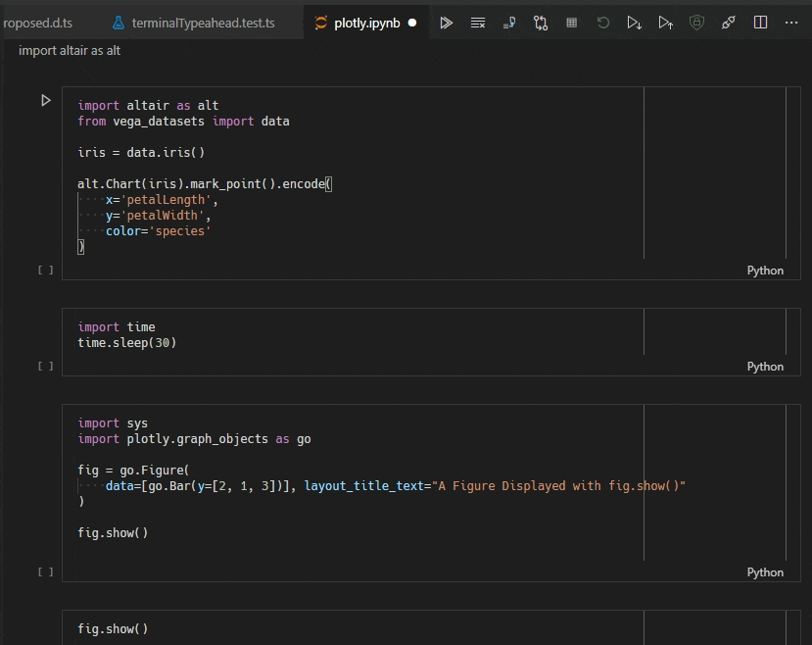Image resolution: width=812 pixels, height=645 pixels.
Task: Click the unsaved dot on plotly.ipynb tab
Action: (412, 23)
